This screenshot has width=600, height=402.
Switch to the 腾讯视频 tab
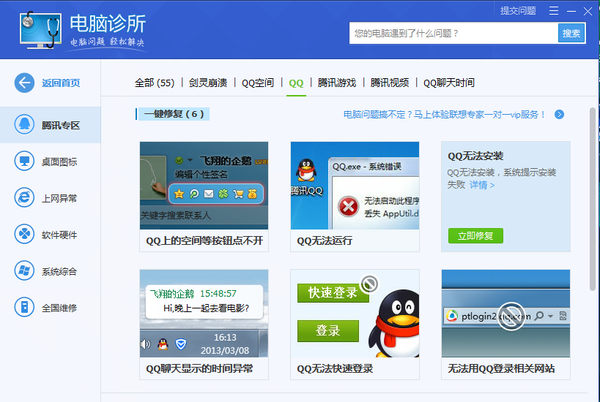pyautogui.click(x=390, y=83)
